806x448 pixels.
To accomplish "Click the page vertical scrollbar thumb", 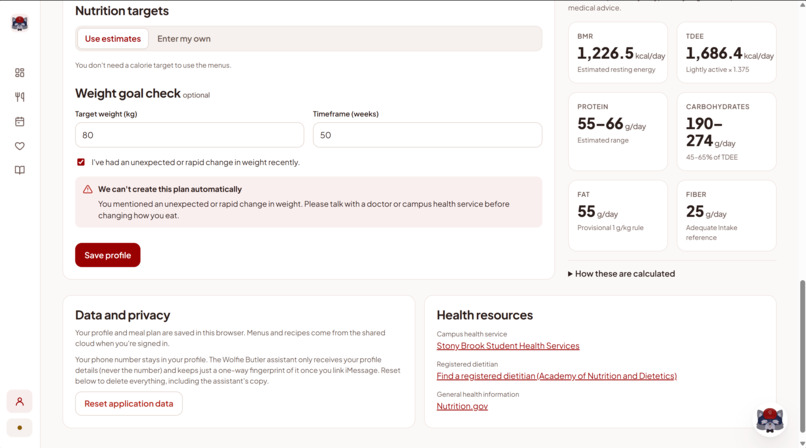I will pyautogui.click(x=802, y=356).
